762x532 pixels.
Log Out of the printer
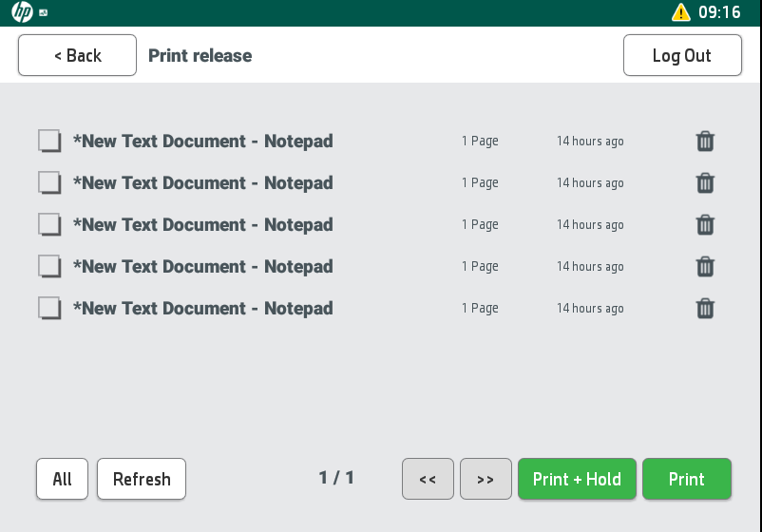pyautogui.click(x=681, y=55)
